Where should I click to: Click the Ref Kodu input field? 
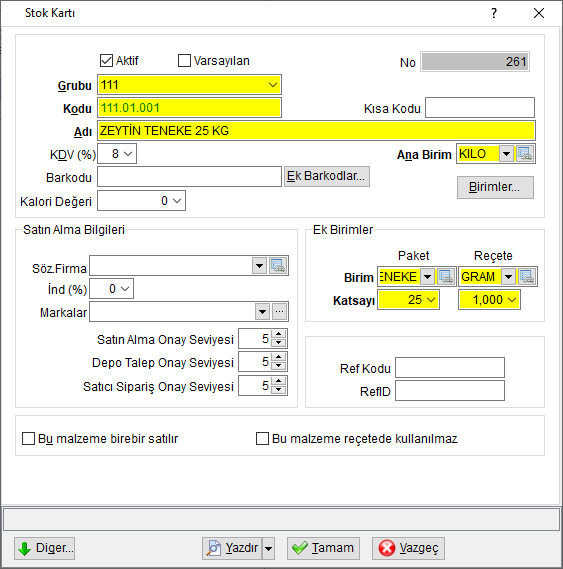point(450,368)
